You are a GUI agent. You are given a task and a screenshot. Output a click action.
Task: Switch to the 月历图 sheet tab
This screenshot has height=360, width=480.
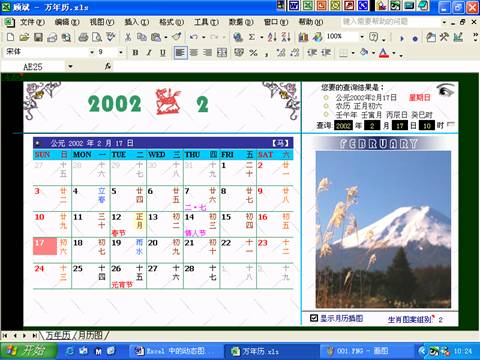(90, 335)
